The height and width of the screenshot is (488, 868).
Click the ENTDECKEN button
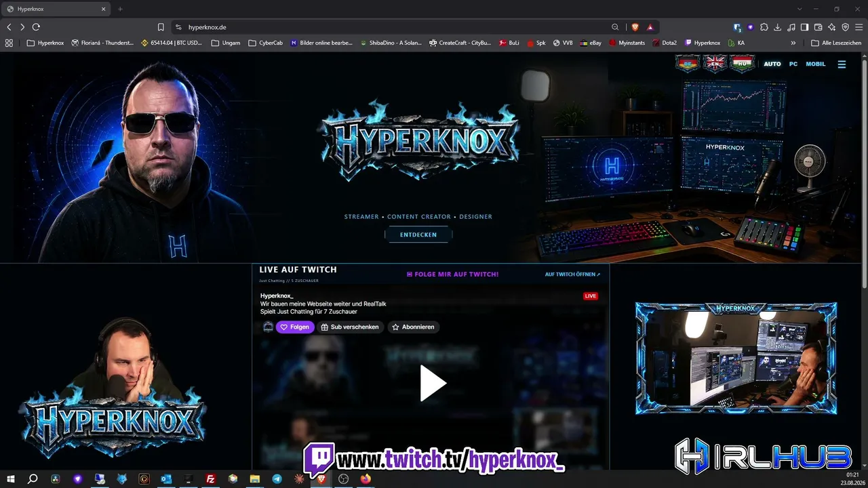(418, 235)
